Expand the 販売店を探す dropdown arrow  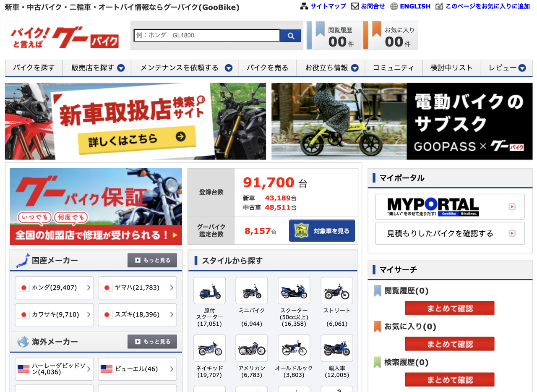coord(121,68)
